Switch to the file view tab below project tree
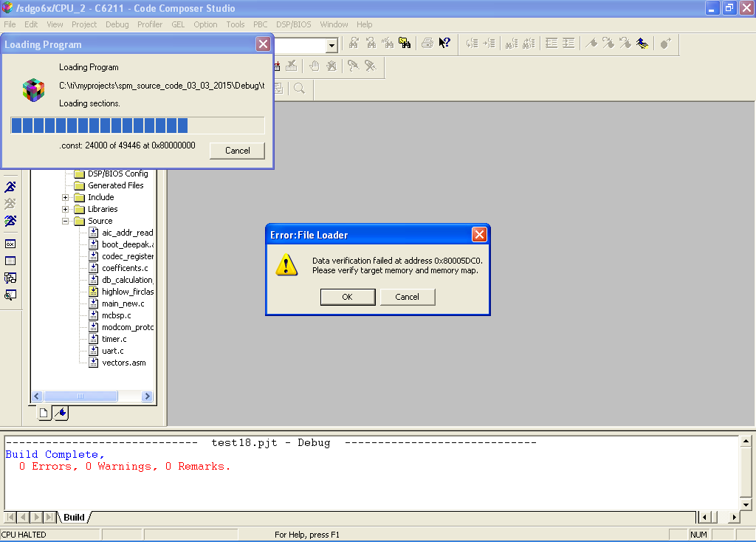This screenshot has height=542, width=756. click(x=44, y=413)
